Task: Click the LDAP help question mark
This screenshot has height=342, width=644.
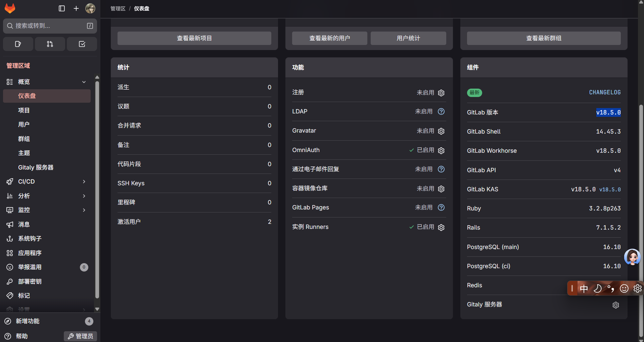Action: tap(441, 111)
